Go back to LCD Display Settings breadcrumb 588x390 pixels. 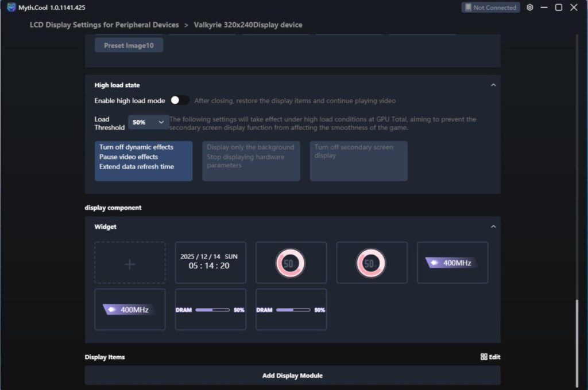[105, 25]
